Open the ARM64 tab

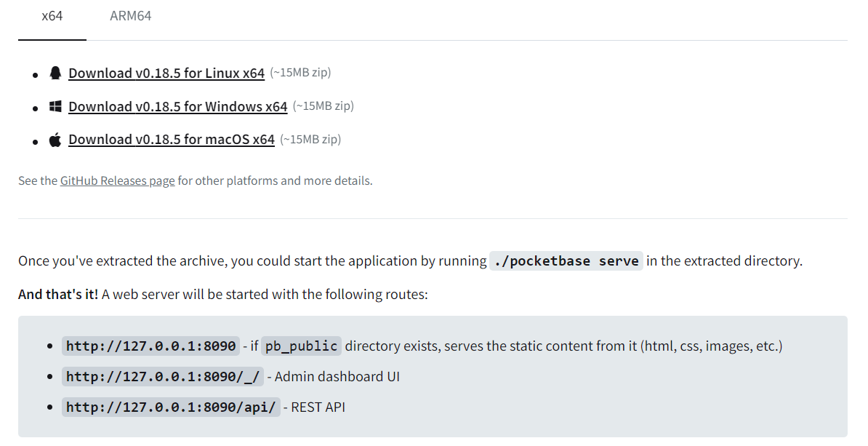pyautogui.click(x=131, y=16)
